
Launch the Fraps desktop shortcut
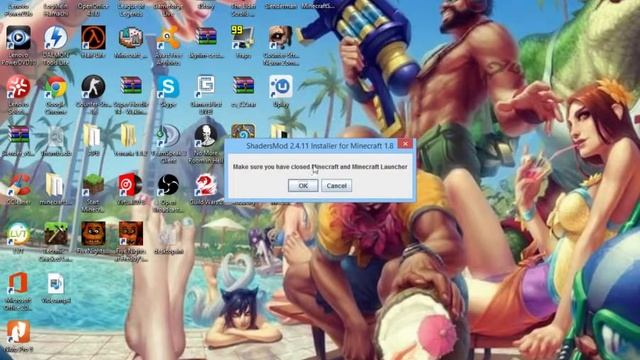point(243,38)
